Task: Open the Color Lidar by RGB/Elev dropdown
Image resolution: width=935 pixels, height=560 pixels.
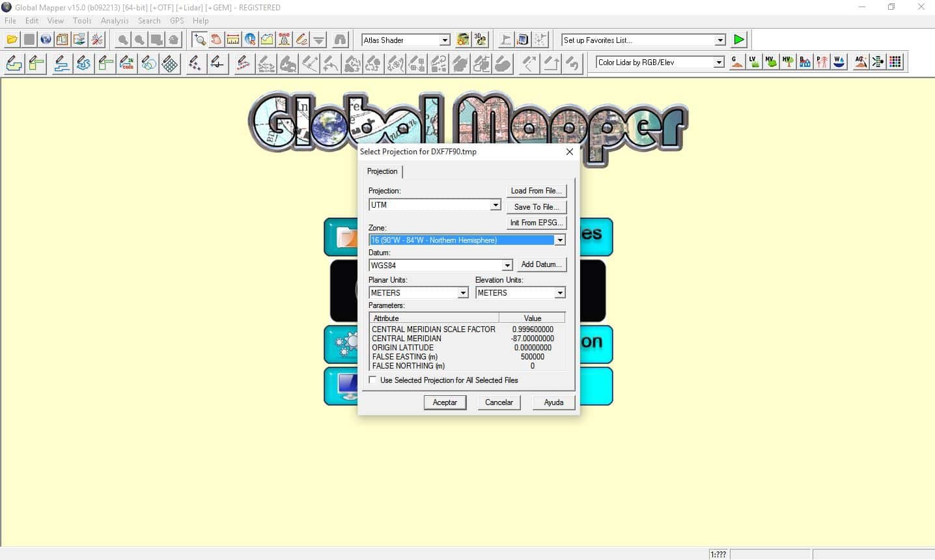Action: coord(719,63)
